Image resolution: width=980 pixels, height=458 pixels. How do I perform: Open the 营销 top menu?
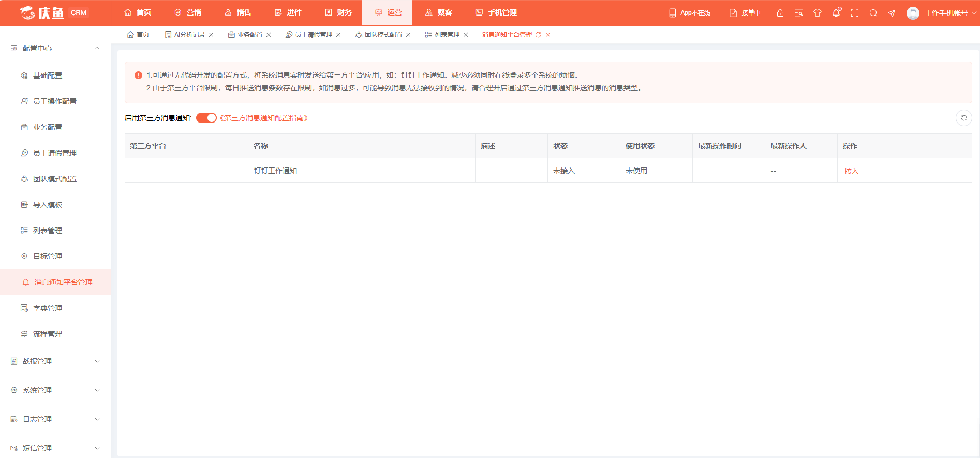pyautogui.click(x=188, y=12)
